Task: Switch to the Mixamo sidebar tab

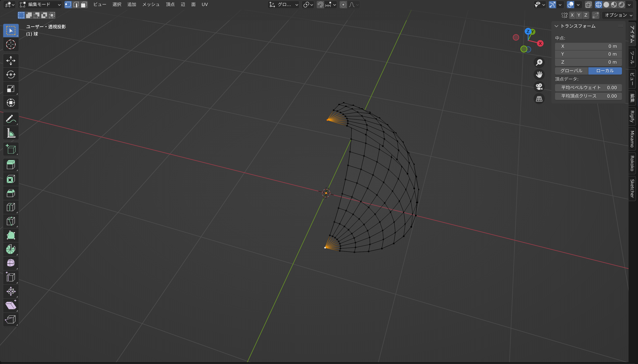Action: point(632,139)
